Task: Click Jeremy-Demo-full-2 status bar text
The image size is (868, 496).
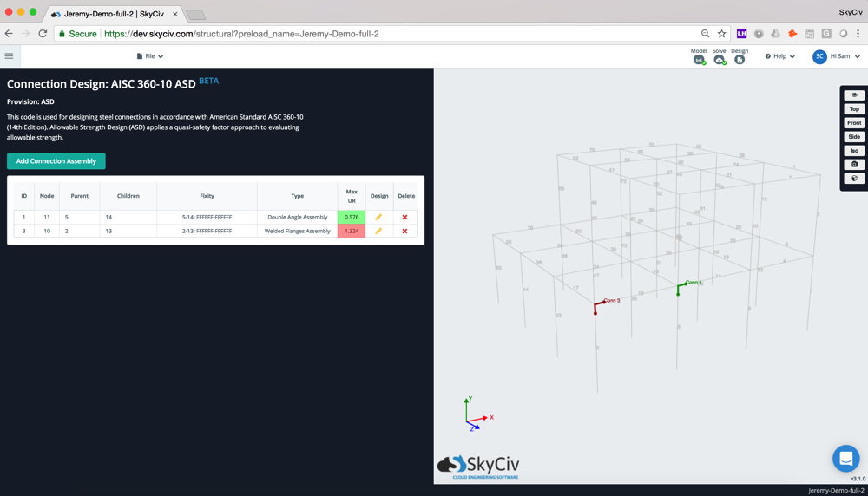Action: (836, 491)
